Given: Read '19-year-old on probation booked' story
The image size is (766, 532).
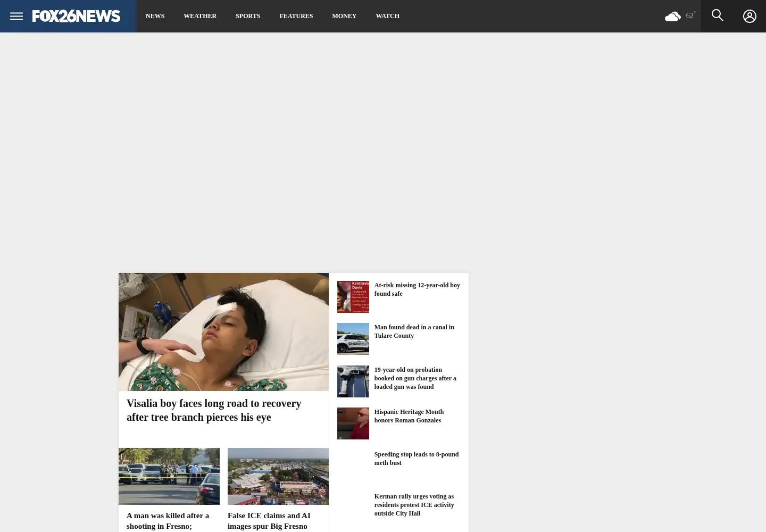Looking at the screenshot, I should click(x=415, y=378).
